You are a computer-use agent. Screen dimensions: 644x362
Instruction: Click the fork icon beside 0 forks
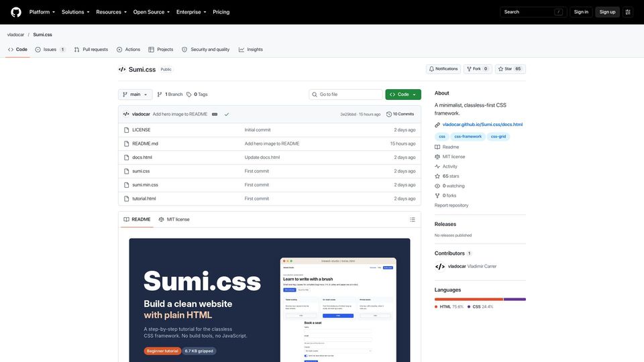[437, 196]
